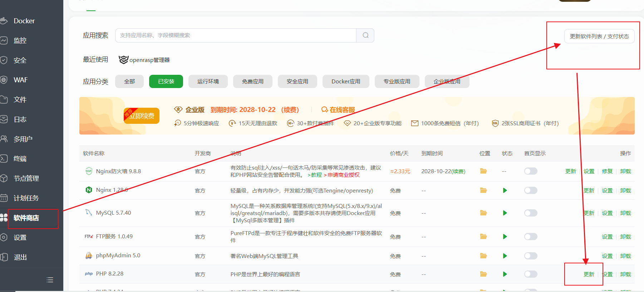The width and height of the screenshot is (644, 292).
Task: Click the running status play icon for FTP服务
Action: (x=505, y=237)
